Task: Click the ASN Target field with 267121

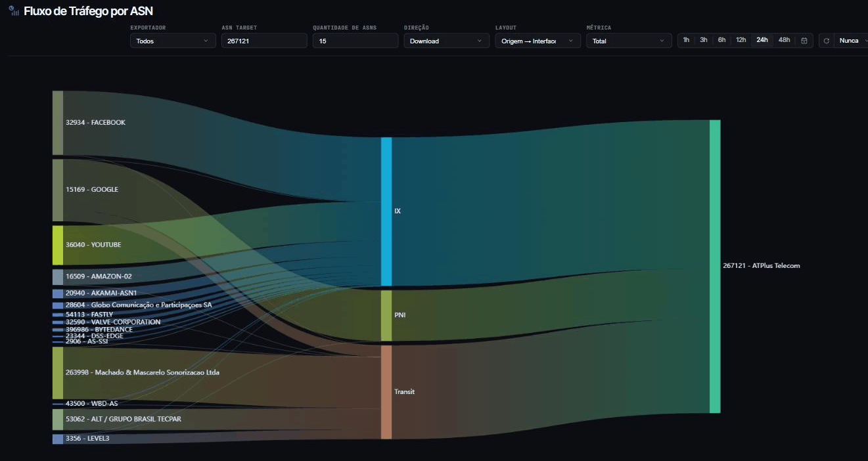Action: [x=264, y=41]
